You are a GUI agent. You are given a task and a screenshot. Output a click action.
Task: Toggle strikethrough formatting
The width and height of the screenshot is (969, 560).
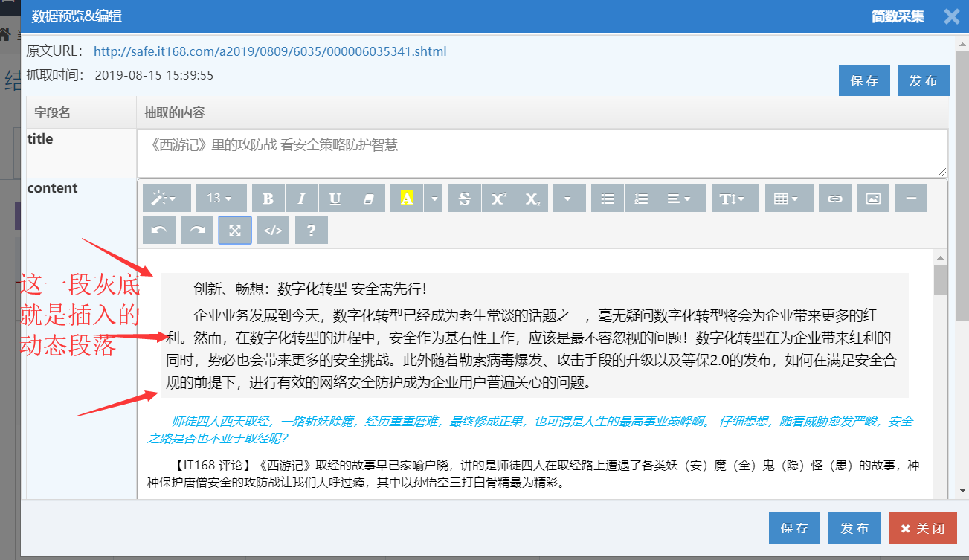click(x=465, y=199)
